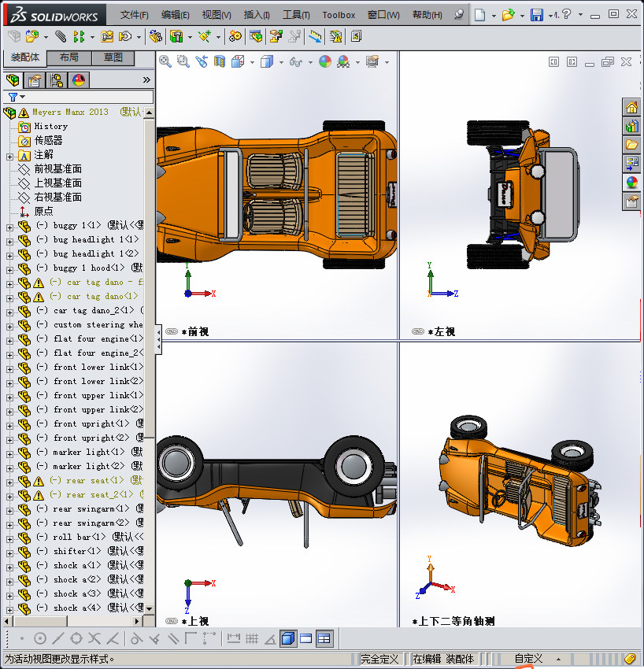The height and width of the screenshot is (669, 644).
Task: Click the Insert Components icon
Action: (x=32, y=37)
